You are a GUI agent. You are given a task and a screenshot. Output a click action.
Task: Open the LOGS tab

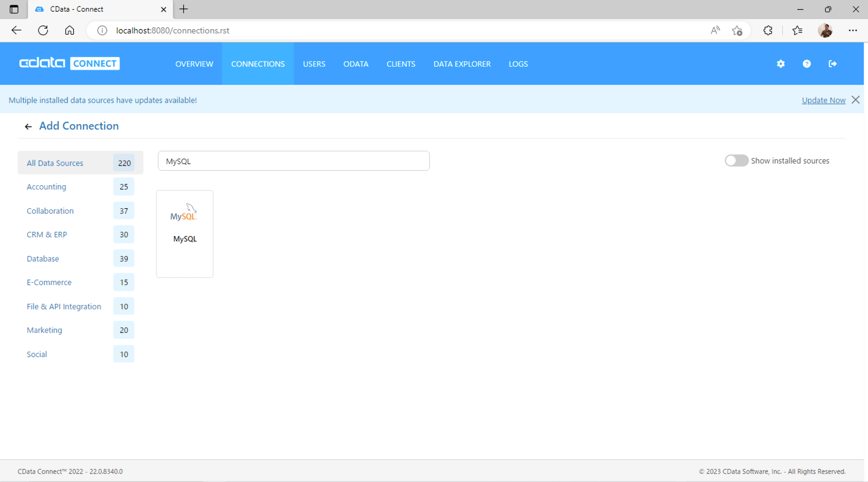pyautogui.click(x=518, y=64)
